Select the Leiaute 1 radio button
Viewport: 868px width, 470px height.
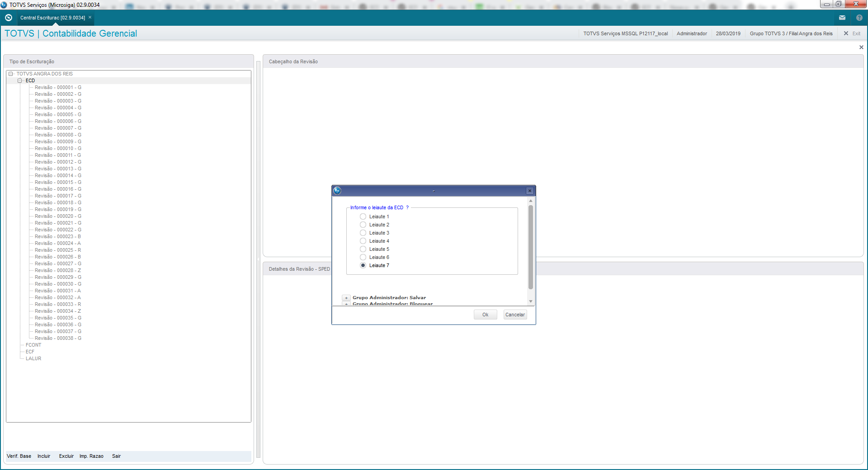[363, 216]
